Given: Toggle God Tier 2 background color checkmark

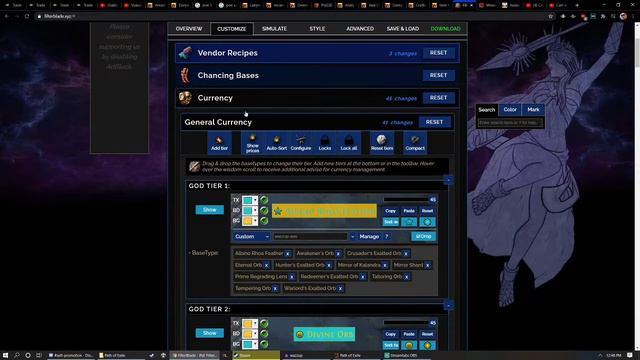Looking at the screenshot, I should click(x=264, y=344).
